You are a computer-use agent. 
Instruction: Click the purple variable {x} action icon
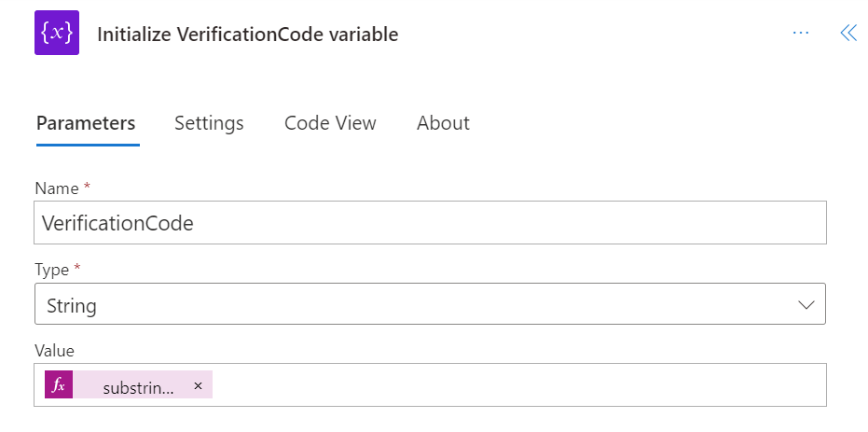point(57,33)
